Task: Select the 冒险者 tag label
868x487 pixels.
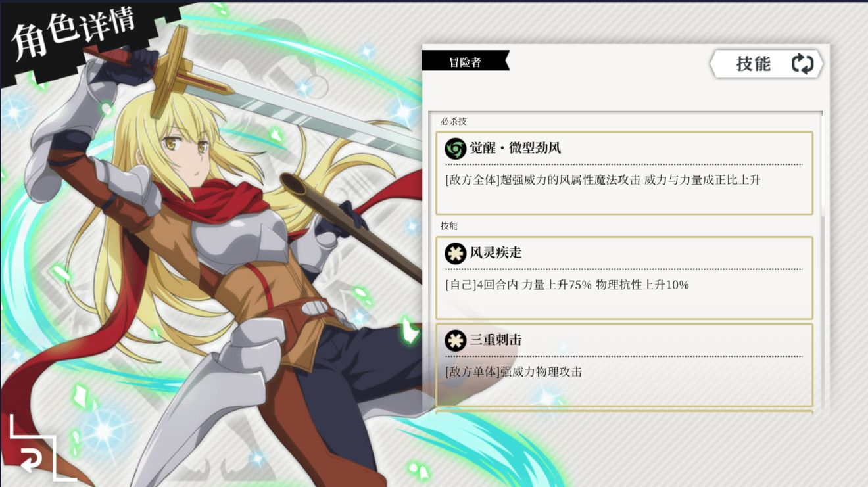Action: (x=465, y=61)
